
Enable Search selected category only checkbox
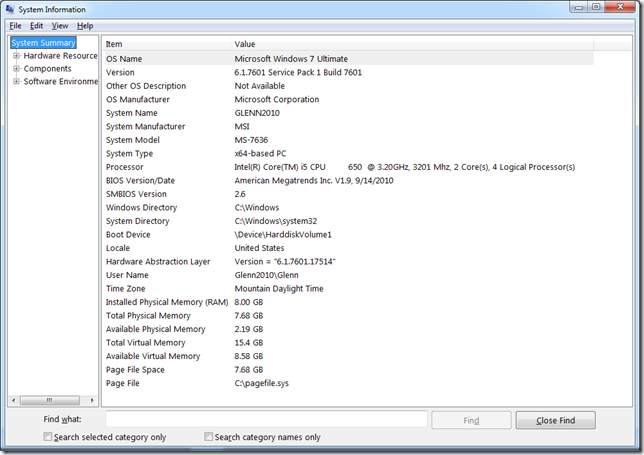48,437
